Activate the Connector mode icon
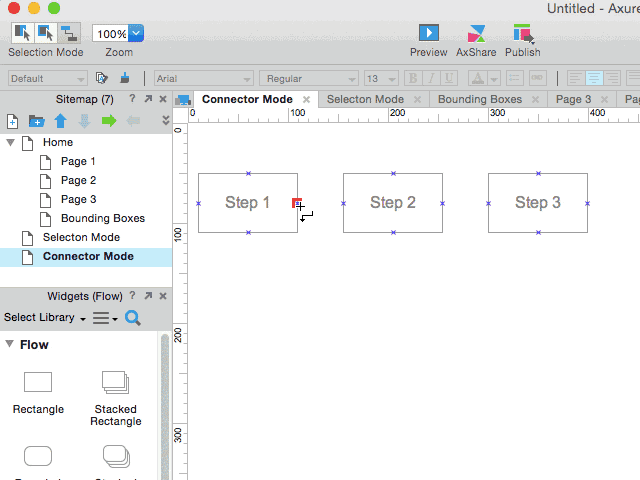Screen dimensions: 640x480 click(69, 33)
